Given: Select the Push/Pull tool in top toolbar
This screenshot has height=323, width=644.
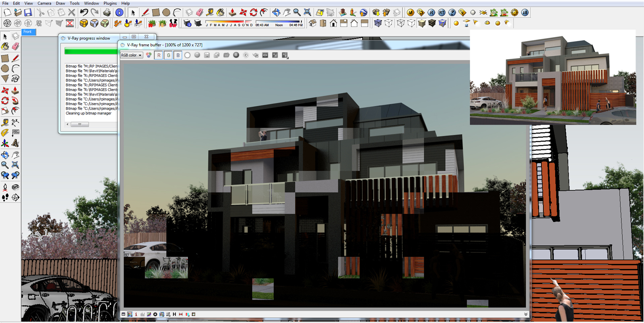Looking at the screenshot, I should pyautogui.click(x=232, y=12).
